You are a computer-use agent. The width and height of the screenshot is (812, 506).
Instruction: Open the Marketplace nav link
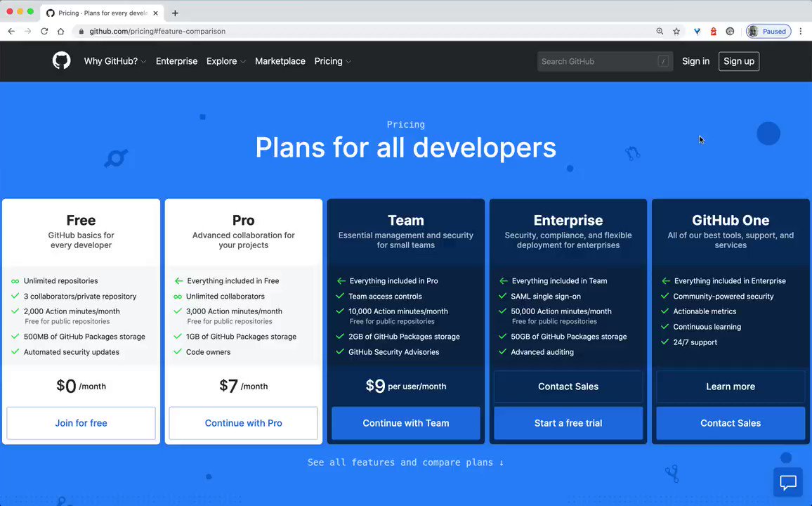click(x=280, y=61)
